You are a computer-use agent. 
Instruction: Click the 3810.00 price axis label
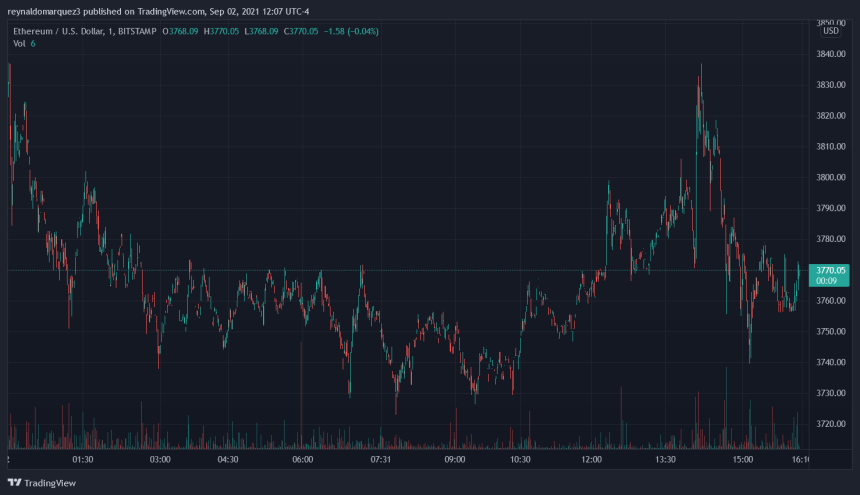830,146
